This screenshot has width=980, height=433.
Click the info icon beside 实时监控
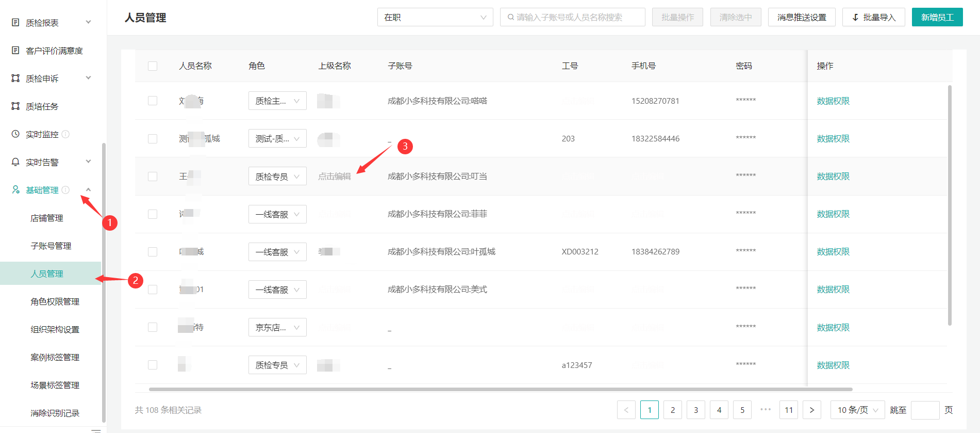pos(65,134)
